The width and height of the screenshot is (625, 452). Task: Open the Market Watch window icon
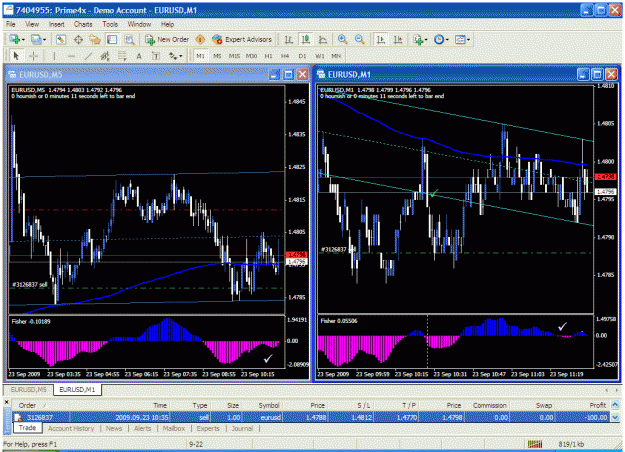click(61, 39)
